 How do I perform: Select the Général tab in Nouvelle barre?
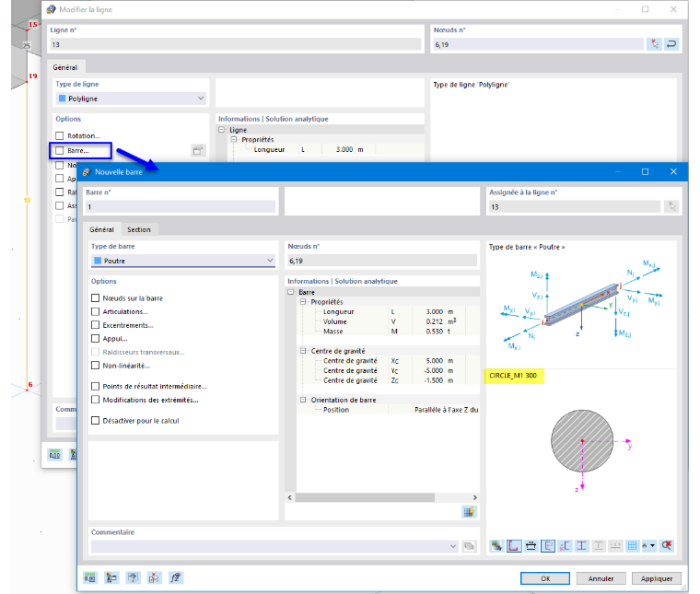tap(102, 229)
